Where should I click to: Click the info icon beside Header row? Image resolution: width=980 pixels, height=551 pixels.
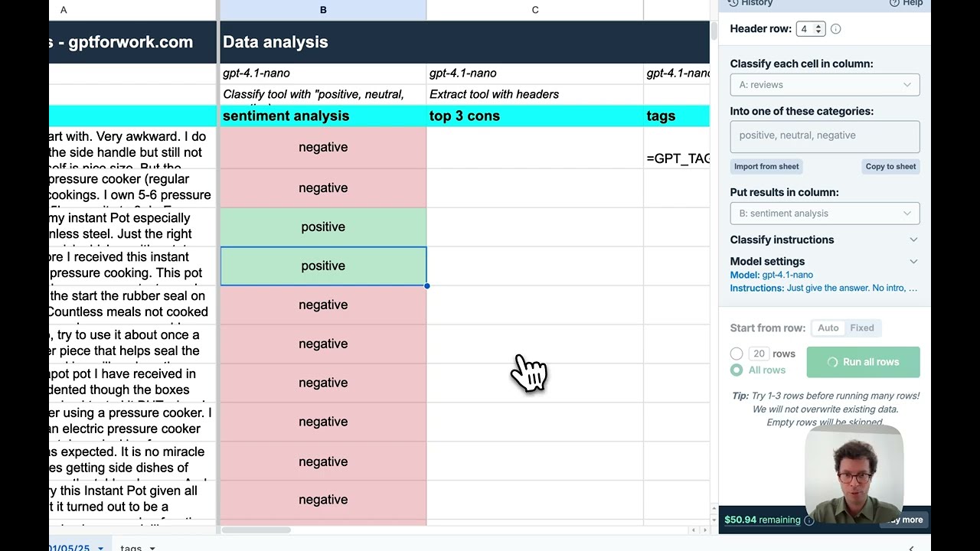836,29
